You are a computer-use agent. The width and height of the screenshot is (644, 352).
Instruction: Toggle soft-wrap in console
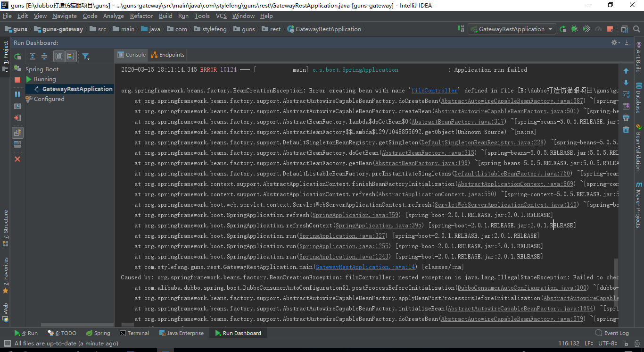coord(626,94)
